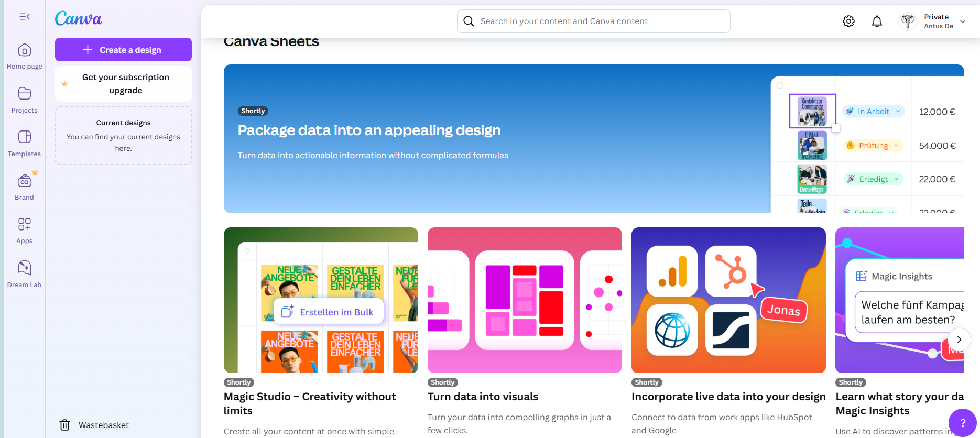
Task: Click the 54.000 € cell
Action: [x=937, y=146]
